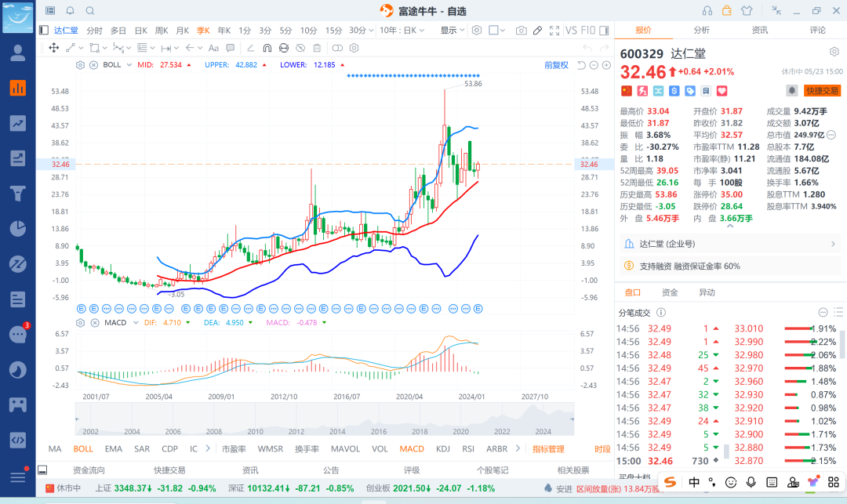The image size is (847, 504).
Task: Remove the BOLL indicator with its X icon
Action: pyautogui.click(x=93, y=65)
